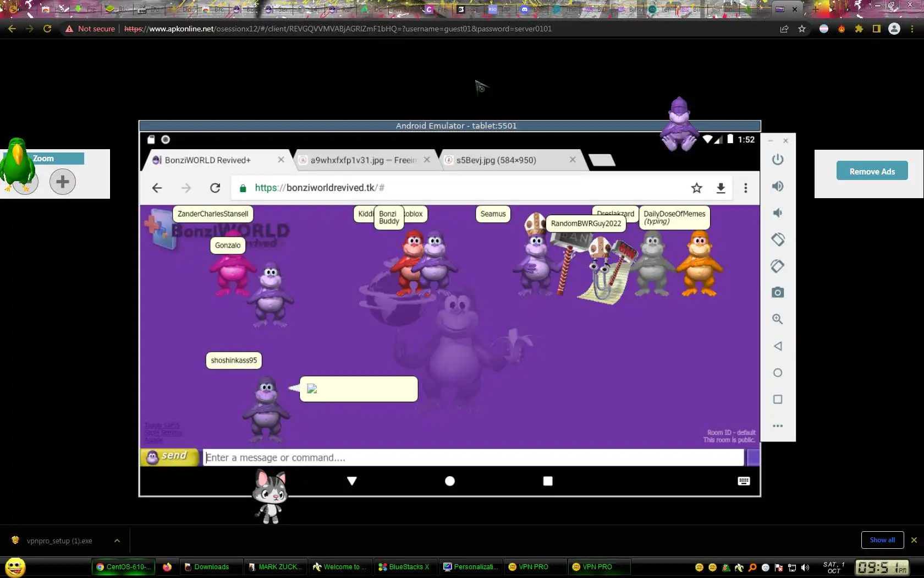Bookmark the apkonline.net page
Screen dimensions: 924x578
click(x=802, y=29)
